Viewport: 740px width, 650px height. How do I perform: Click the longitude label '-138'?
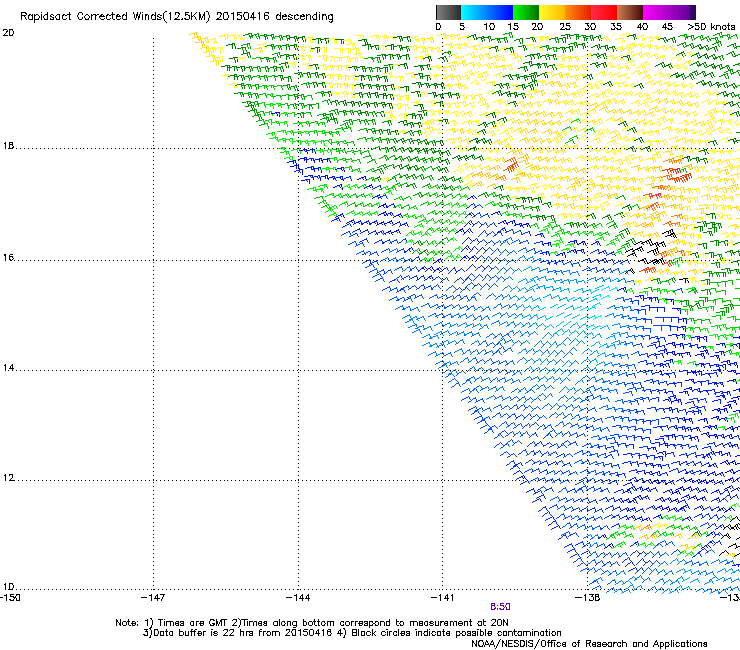click(x=588, y=598)
